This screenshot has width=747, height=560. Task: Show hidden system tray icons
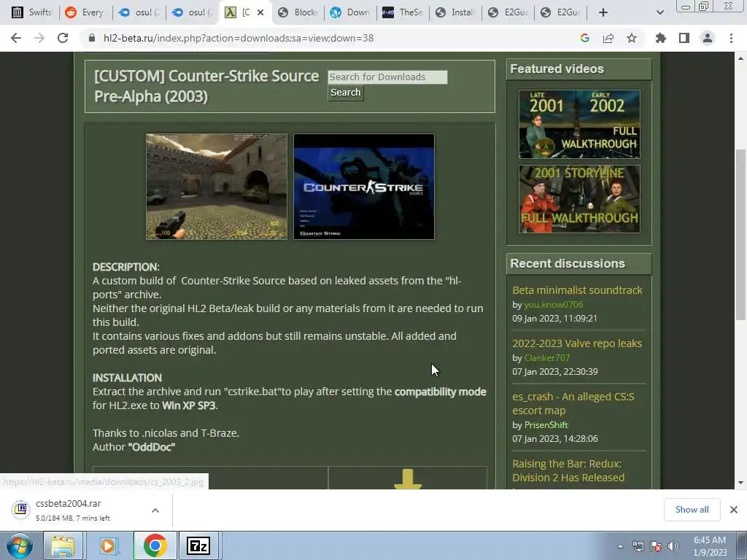[x=620, y=546]
